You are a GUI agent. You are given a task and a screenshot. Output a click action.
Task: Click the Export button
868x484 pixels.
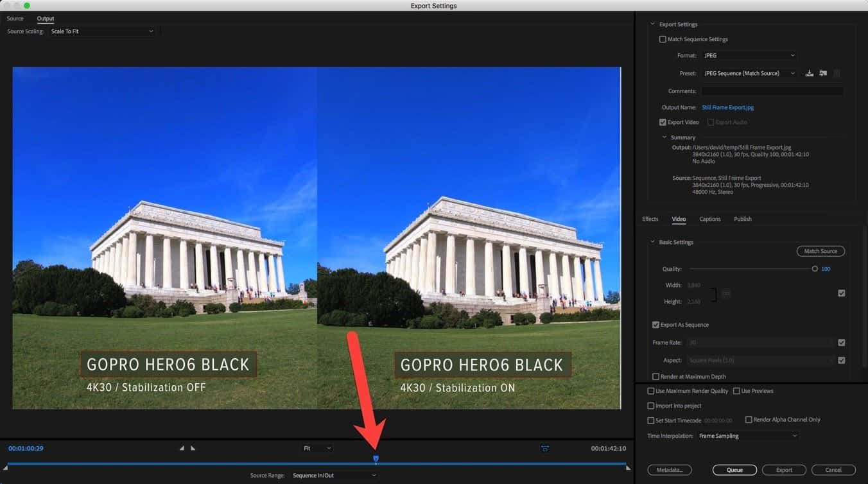[x=784, y=470]
